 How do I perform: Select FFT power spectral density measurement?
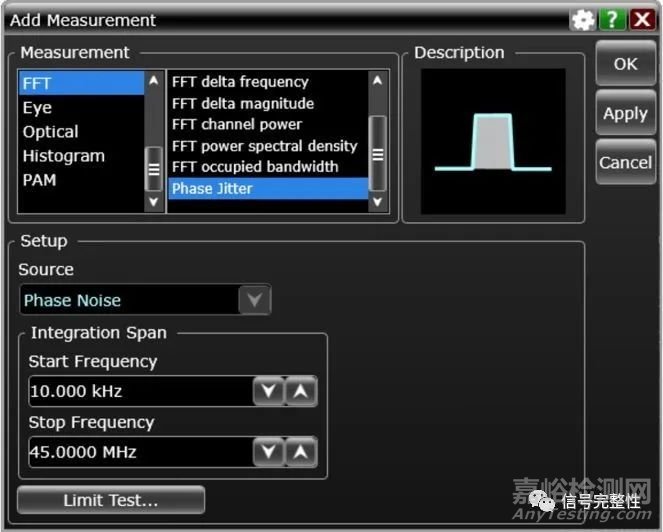[264, 146]
